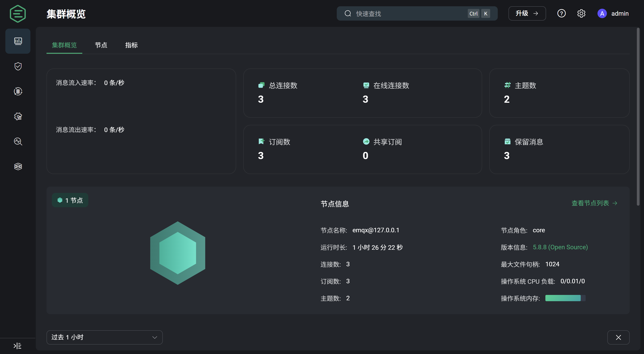
Task: Click the EMQX logo
Action: (x=17, y=14)
